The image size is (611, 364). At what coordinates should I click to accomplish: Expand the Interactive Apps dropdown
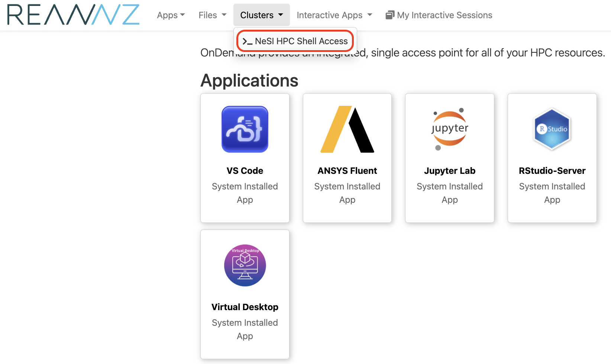click(334, 15)
